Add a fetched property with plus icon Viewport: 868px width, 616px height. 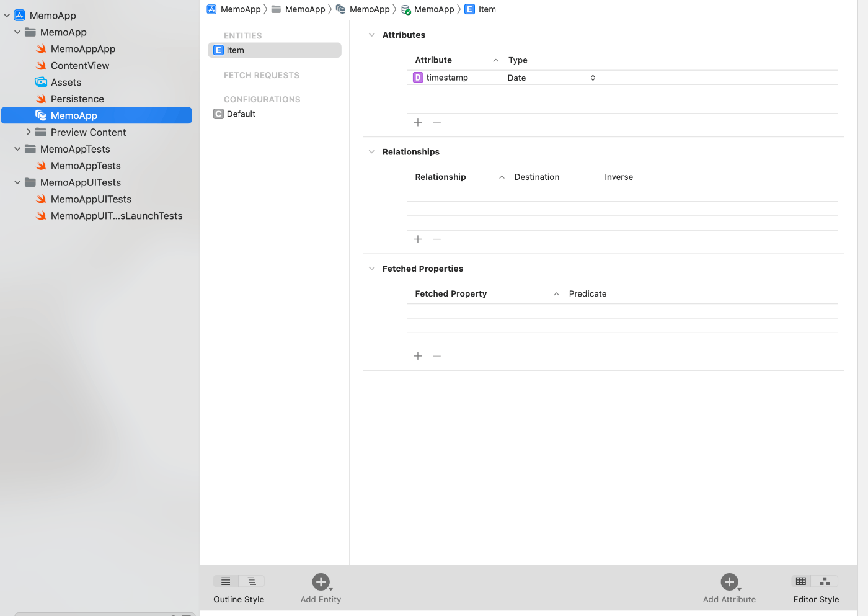(418, 356)
